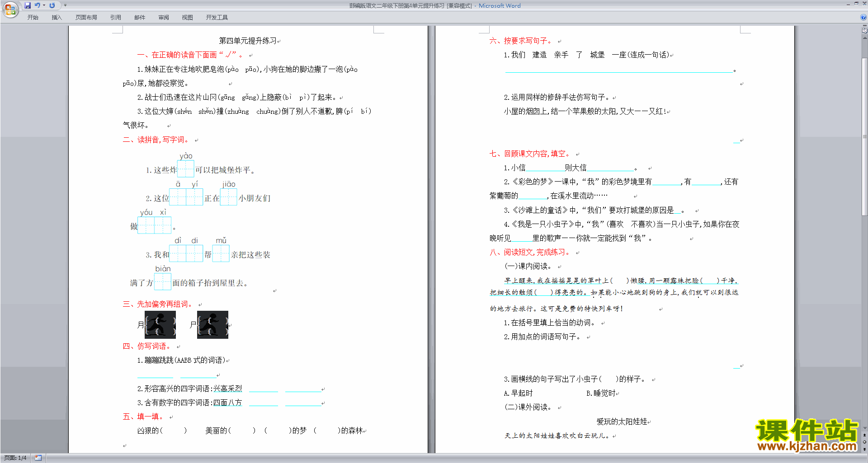
Task: Go to previous page browse button
Action: coord(865,435)
